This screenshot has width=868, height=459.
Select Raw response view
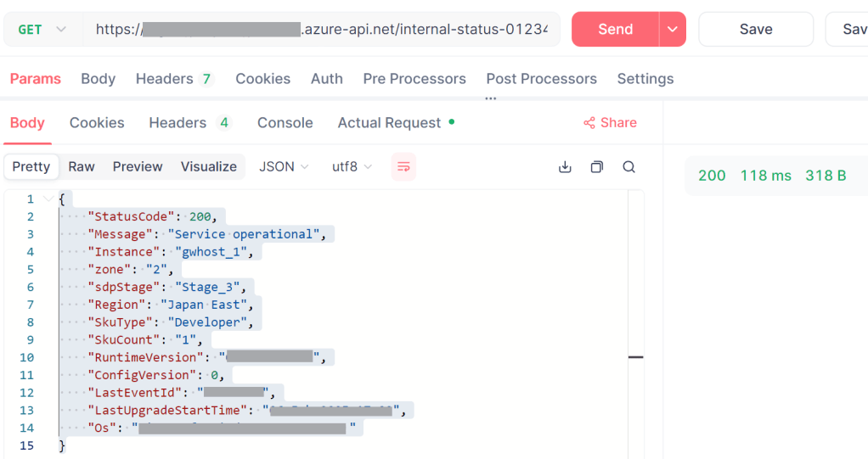[x=82, y=167]
